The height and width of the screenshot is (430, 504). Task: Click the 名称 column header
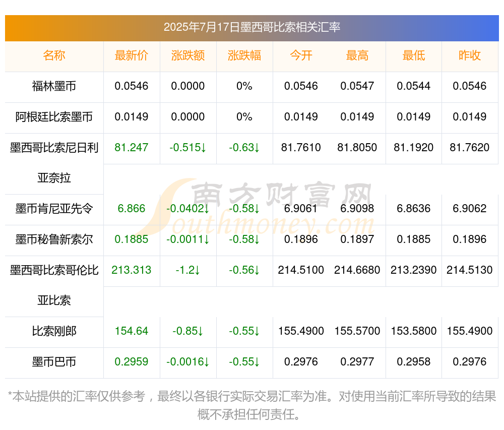(x=54, y=55)
